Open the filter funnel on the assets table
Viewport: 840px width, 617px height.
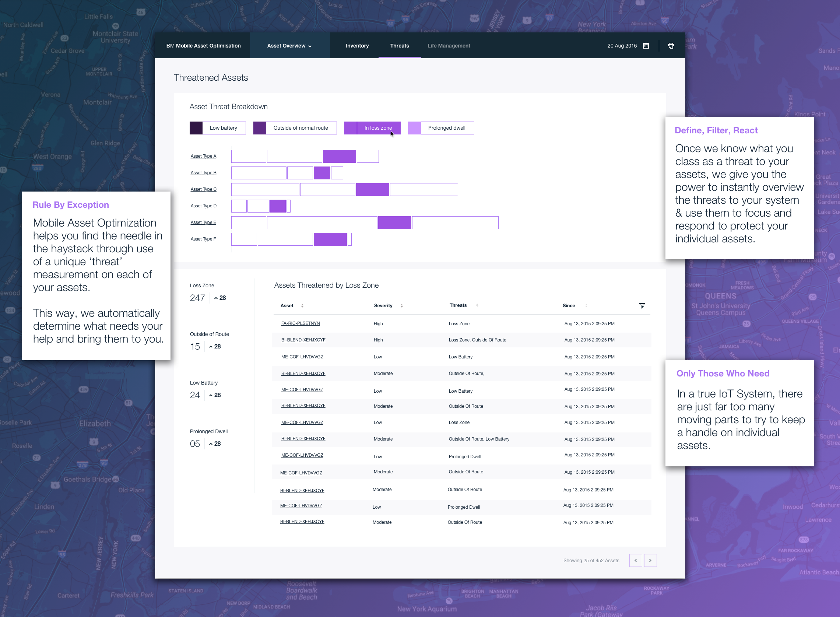(642, 305)
